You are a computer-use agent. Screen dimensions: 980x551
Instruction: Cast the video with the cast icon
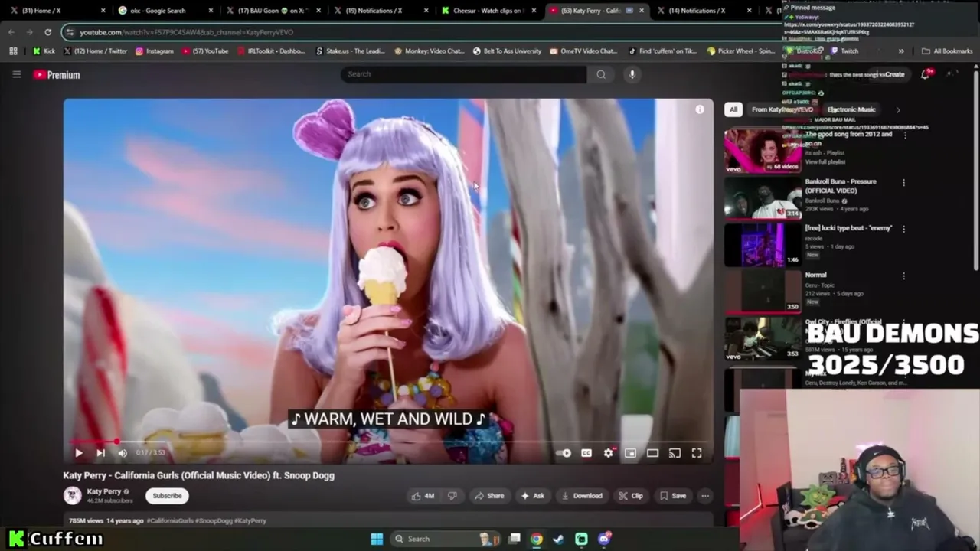point(675,453)
